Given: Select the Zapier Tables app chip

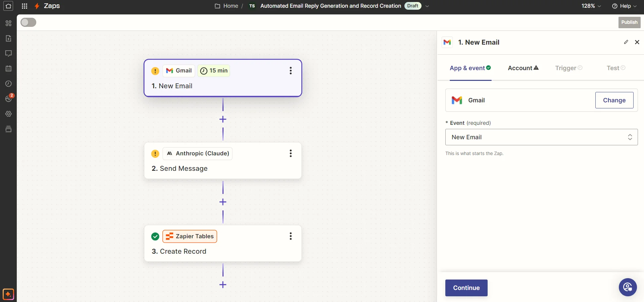Looking at the screenshot, I should (x=190, y=236).
